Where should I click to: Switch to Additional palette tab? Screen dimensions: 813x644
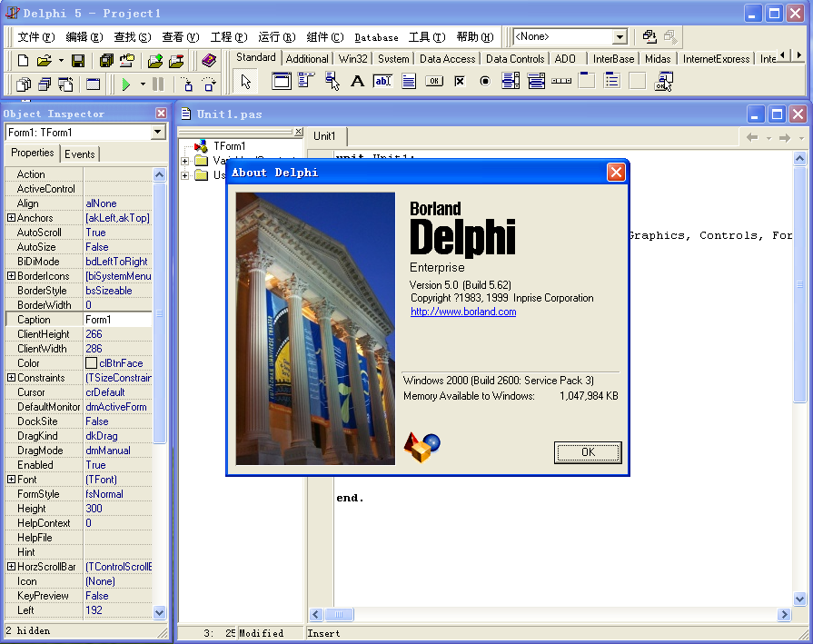coord(307,59)
